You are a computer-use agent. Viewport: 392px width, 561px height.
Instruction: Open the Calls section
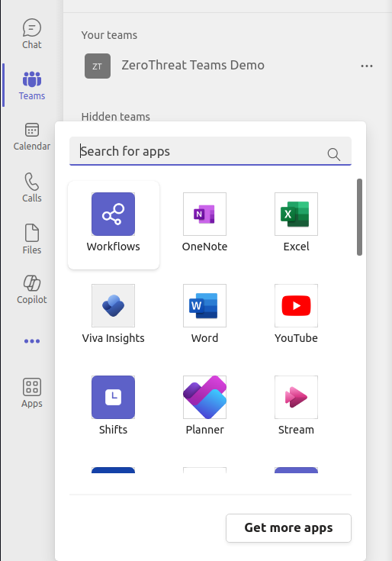(x=32, y=188)
